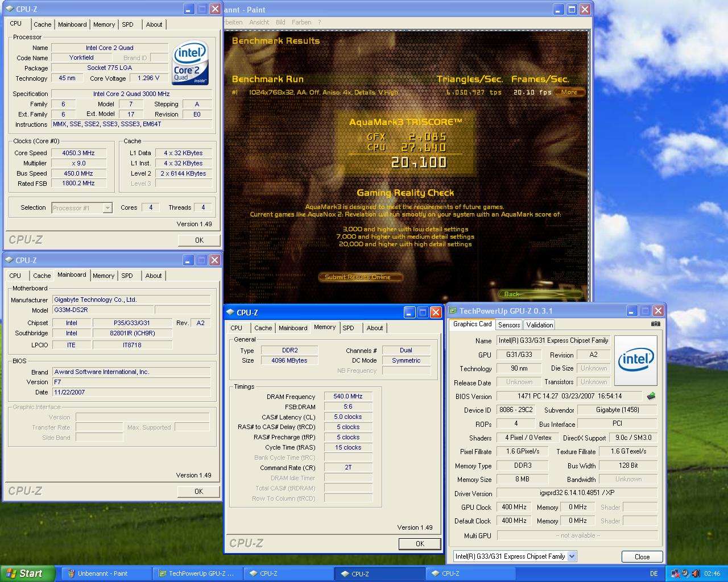Save BIOS using the green chip icon

(651, 396)
